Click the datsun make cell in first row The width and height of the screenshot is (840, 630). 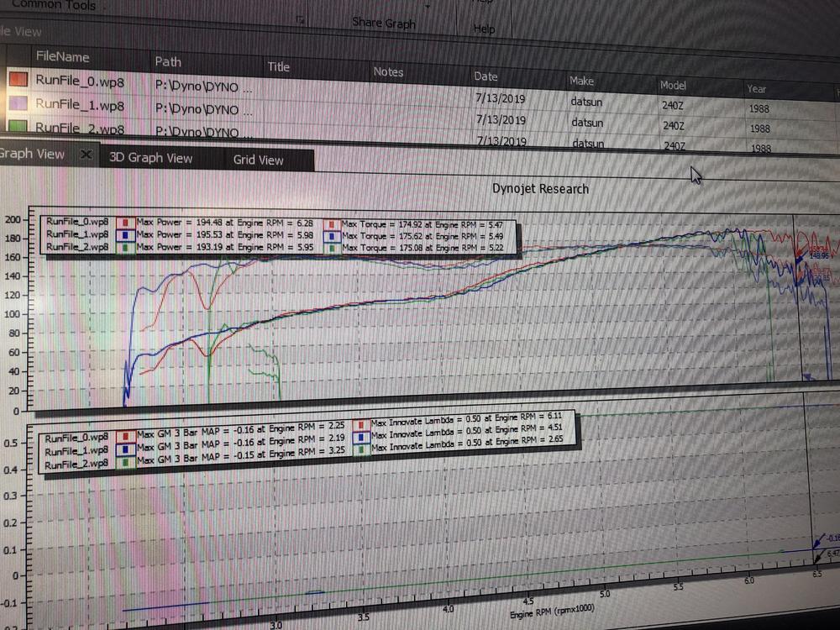(586, 102)
